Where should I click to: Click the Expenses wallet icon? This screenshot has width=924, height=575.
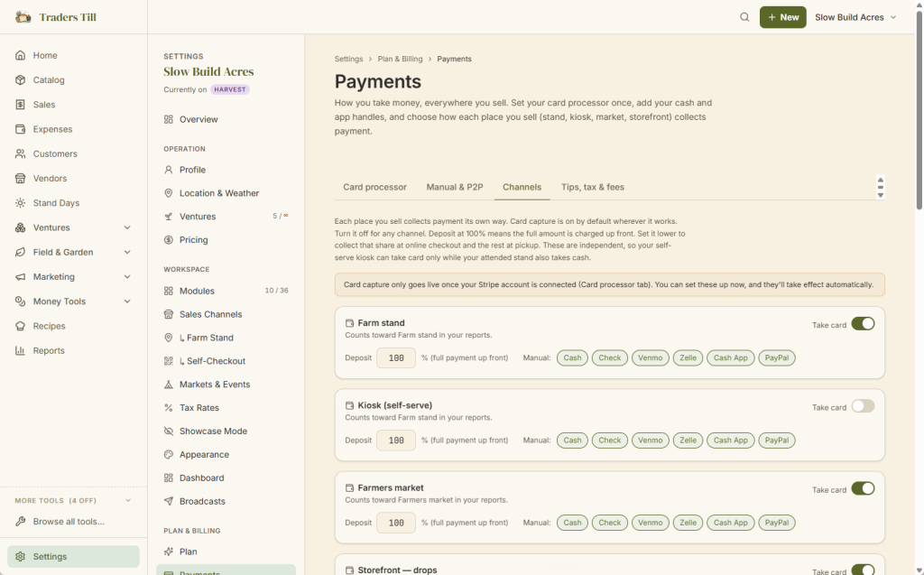pos(20,129)
